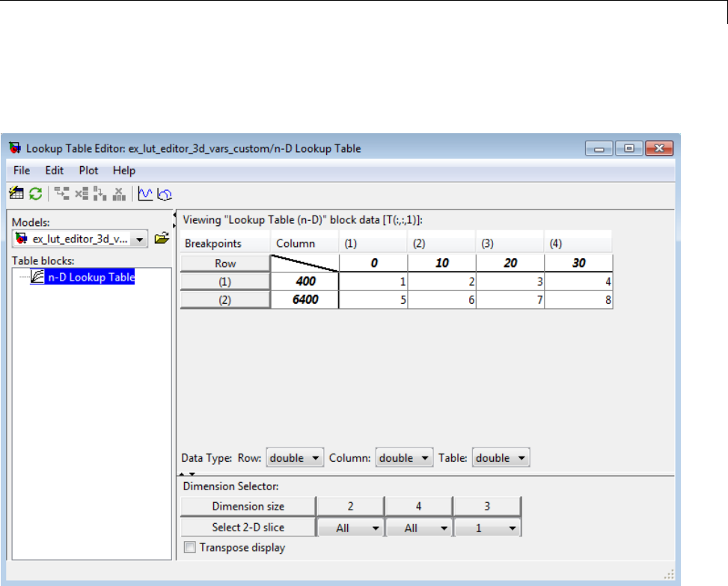Click the Row header button
The image size is (728, 586).
225,263
